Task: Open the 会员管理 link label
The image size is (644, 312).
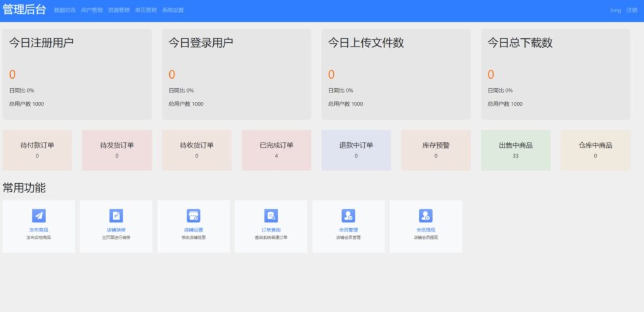Action: point(348,230)
